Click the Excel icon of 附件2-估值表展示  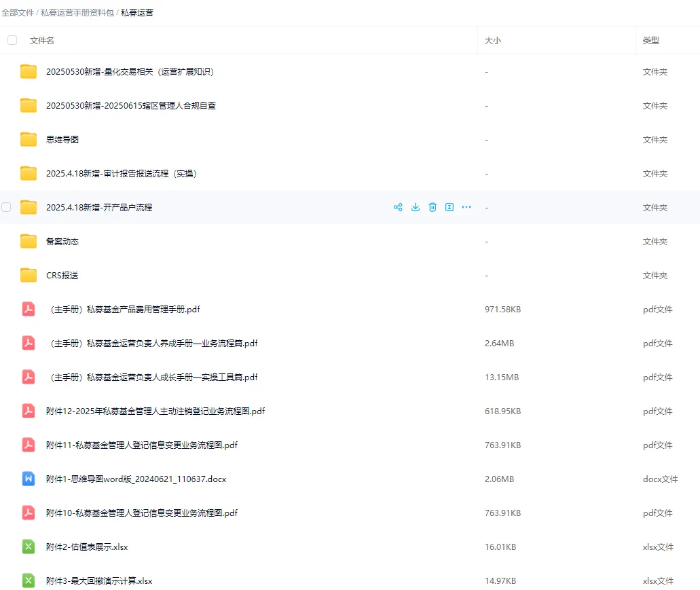click(x=28, y=547)
